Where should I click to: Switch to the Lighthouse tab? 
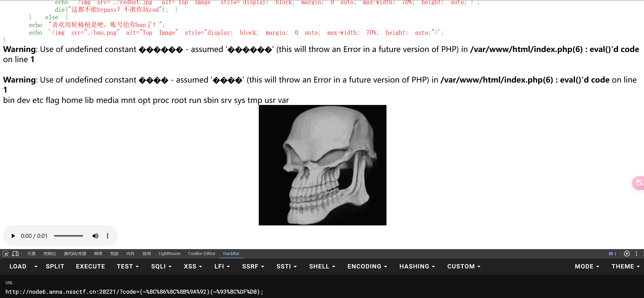click(169, 254)
